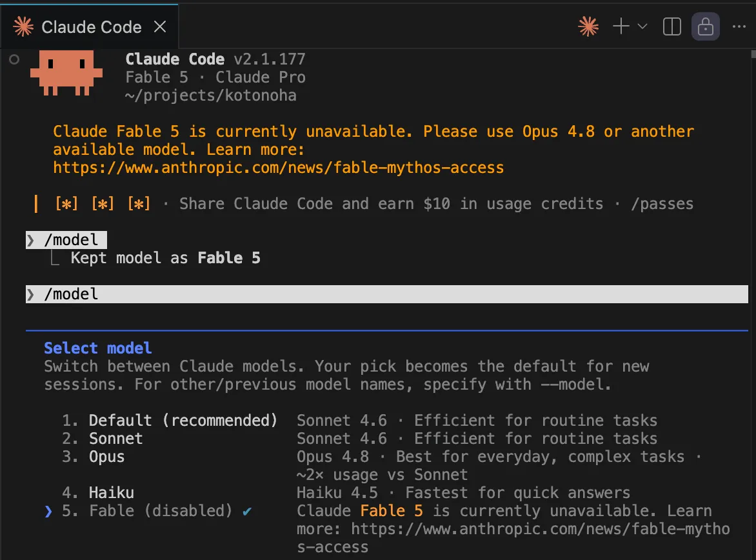
Task: Open the more actions ellipsis menu
Action: pos(739,26)
